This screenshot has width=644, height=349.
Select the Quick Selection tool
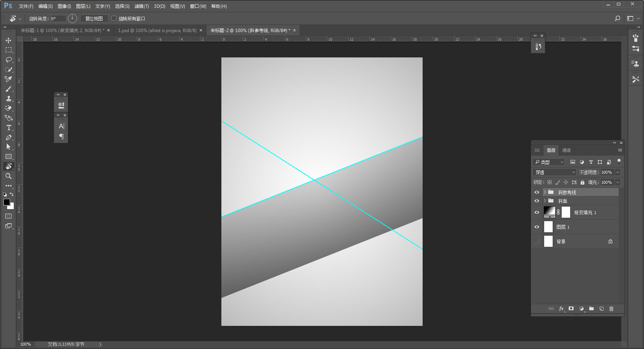coord(9,69)
